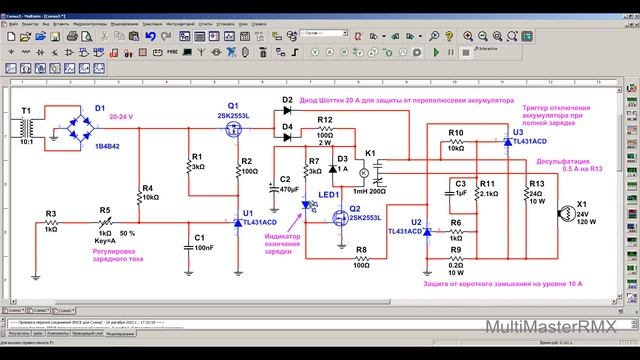This screenshot has height=360, width=640.
Task: Open print preview
Action: [87, 37]
